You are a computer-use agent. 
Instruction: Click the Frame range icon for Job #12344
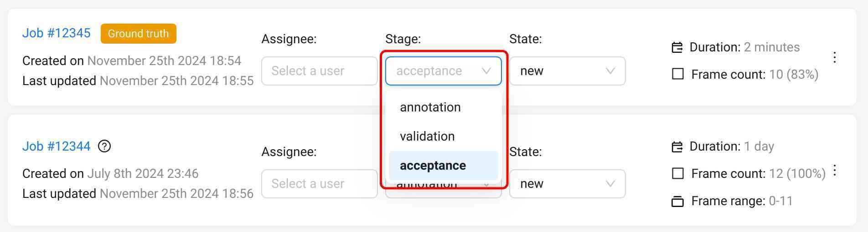pyautogui.click(x=678, y=201)
